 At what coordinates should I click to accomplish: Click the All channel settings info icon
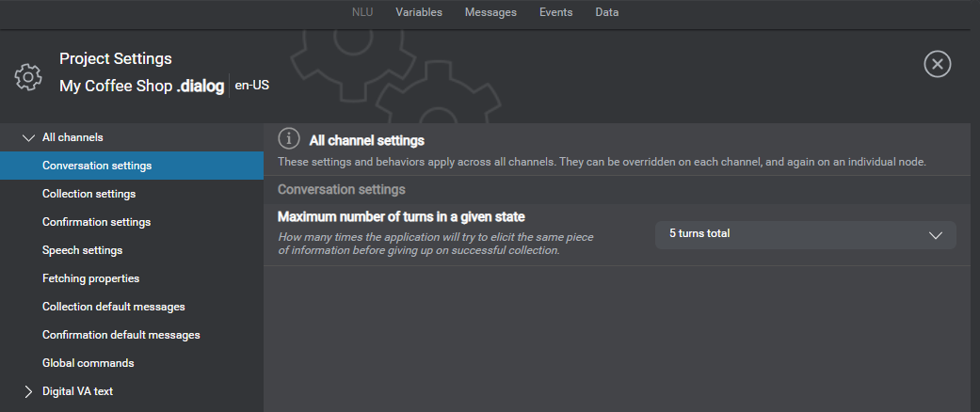click(x=289, y=139)
